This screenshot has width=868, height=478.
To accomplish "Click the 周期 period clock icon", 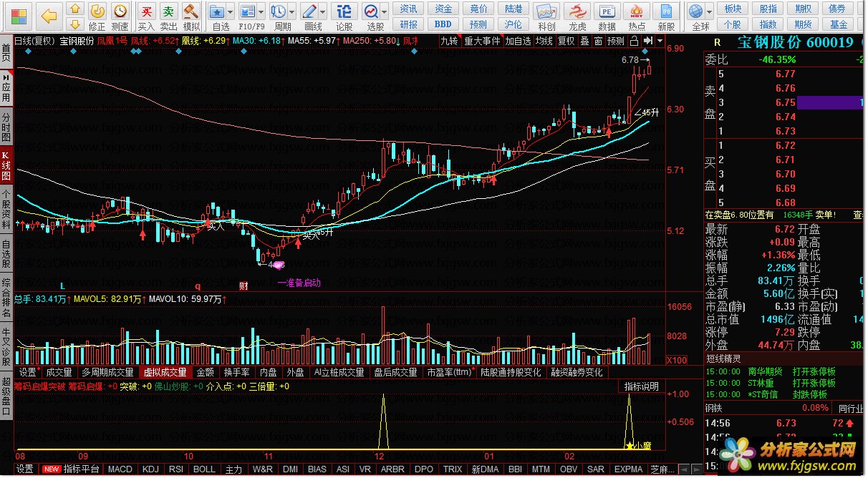I will point(279,11).
